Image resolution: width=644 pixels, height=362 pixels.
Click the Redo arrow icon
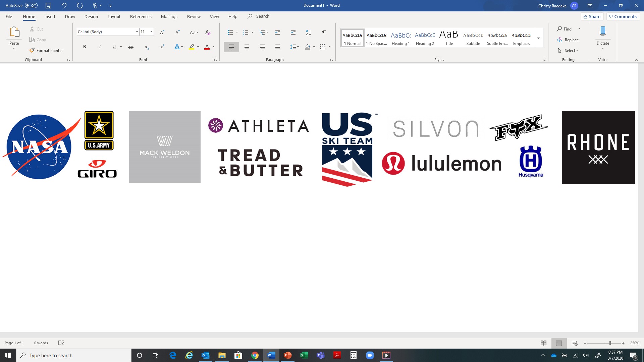[79, 5]
